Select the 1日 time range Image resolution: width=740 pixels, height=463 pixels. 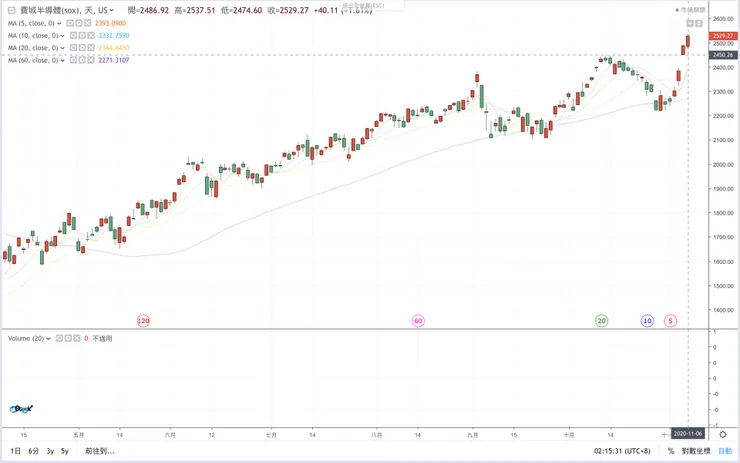point(16,451)
